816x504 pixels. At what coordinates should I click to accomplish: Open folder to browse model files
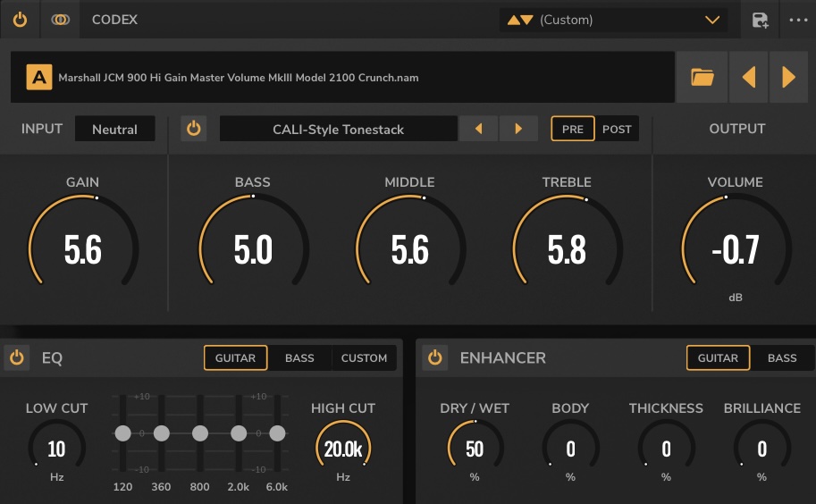pos(702,78)
